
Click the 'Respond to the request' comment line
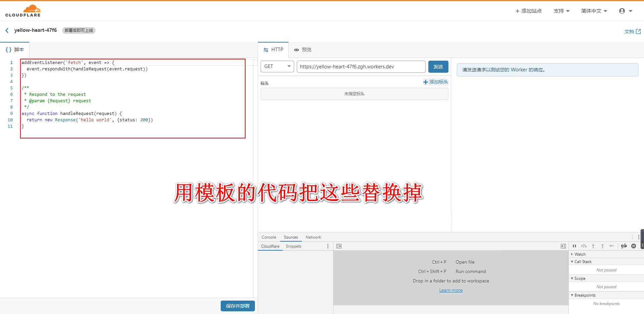coord(55,95)
